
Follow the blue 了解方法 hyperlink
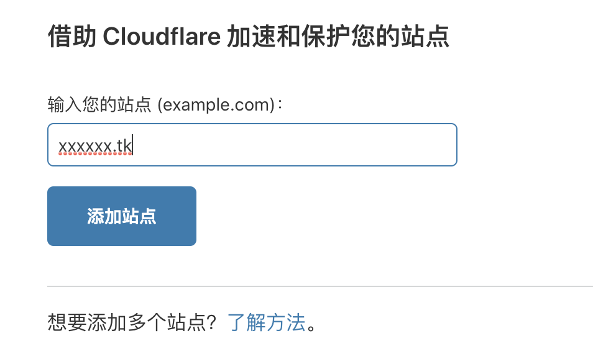pos(266,322)
